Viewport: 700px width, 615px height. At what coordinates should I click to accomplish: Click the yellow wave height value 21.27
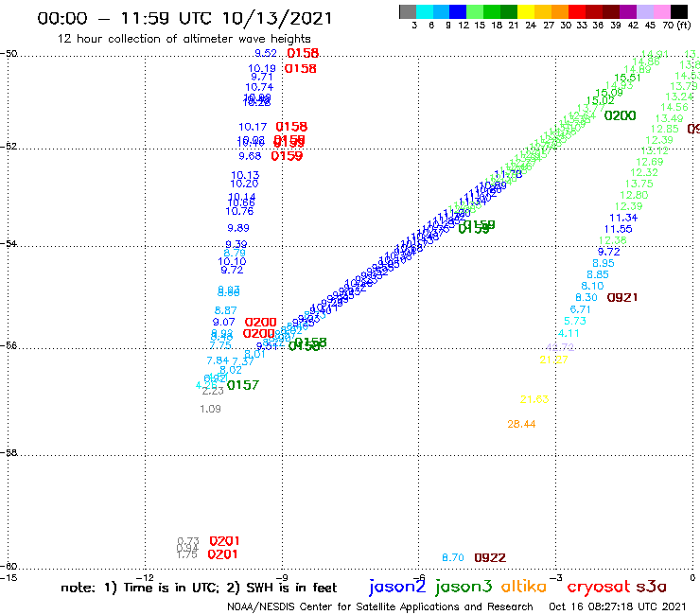pyautogui.click(x=553, y=360)
